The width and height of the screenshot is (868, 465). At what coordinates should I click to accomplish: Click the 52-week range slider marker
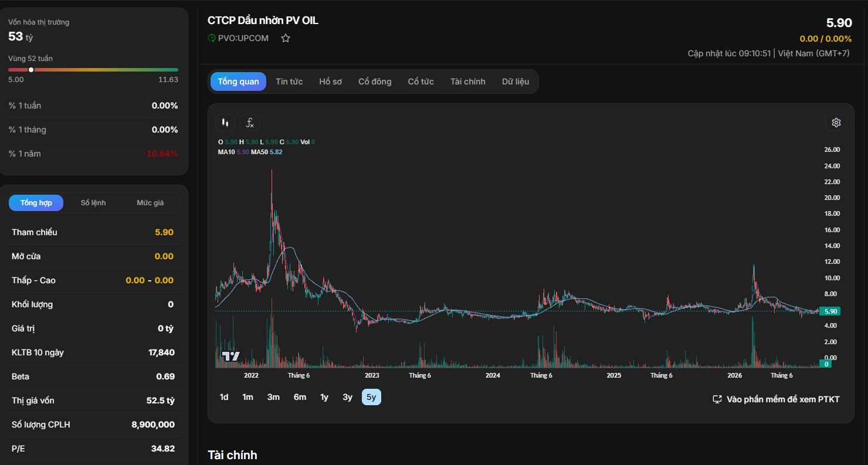[x=31, y=70]
